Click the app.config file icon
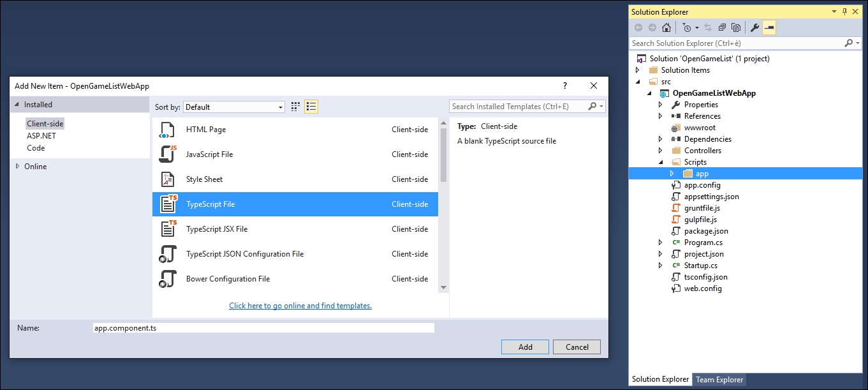 point(677,185)
